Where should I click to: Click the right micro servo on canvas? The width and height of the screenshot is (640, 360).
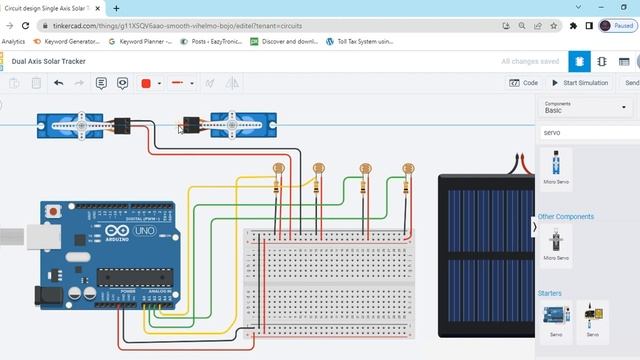[x=243, y=125]
